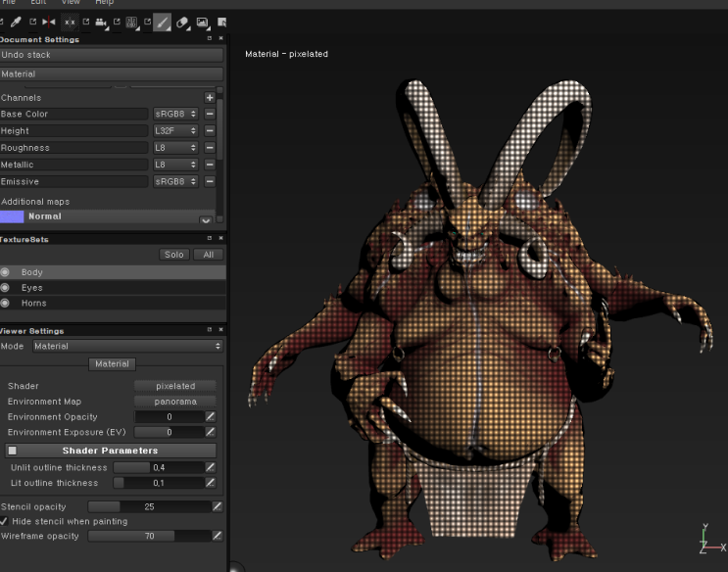Remove the Emissive channel
This screenshot has width=728, height=572.
(210, 181)
